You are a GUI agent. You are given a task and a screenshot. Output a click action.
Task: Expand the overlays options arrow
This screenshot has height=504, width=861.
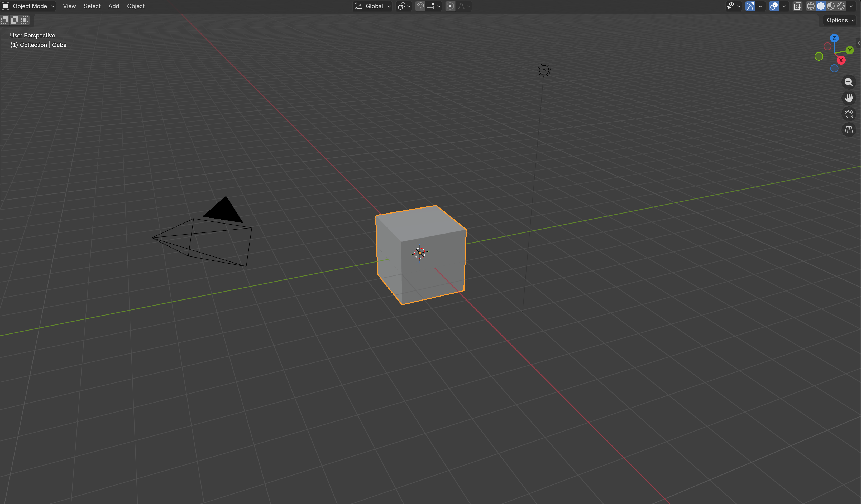pyautogui.click(x=784, y=6)
